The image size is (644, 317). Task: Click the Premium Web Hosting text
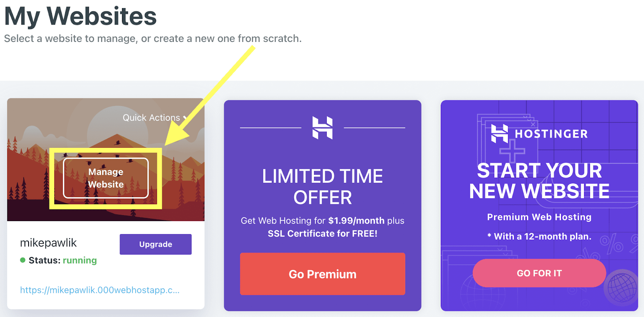(539, 217)
